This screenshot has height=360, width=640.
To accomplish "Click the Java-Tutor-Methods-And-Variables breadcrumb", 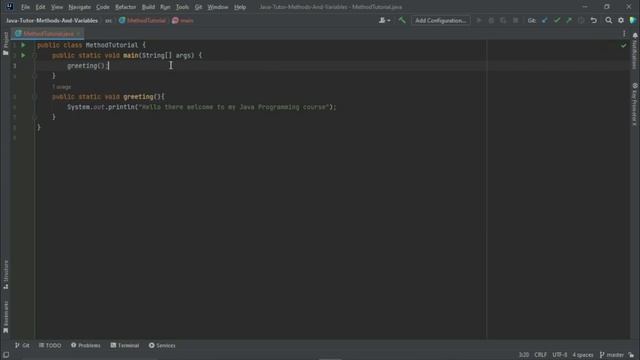I will pyautogui.click(x=52, y=20).
